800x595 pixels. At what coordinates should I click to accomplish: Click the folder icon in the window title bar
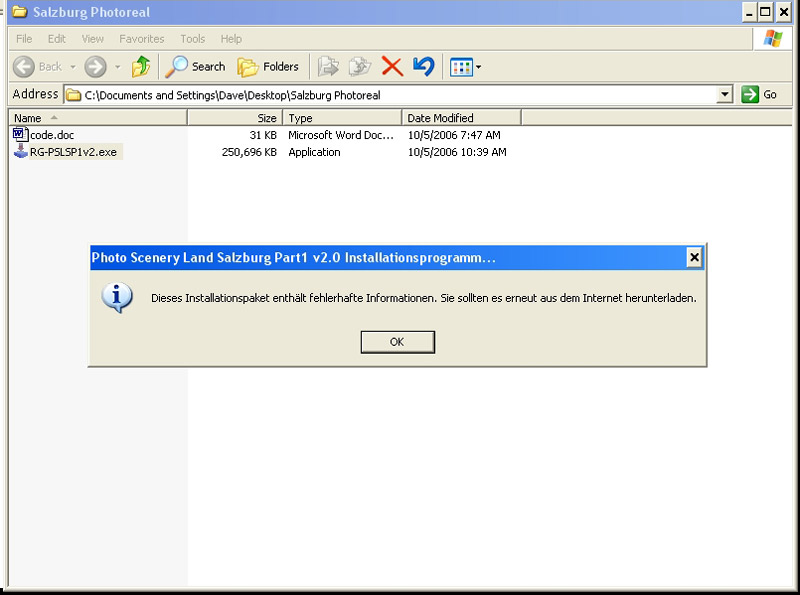[19, 11]
